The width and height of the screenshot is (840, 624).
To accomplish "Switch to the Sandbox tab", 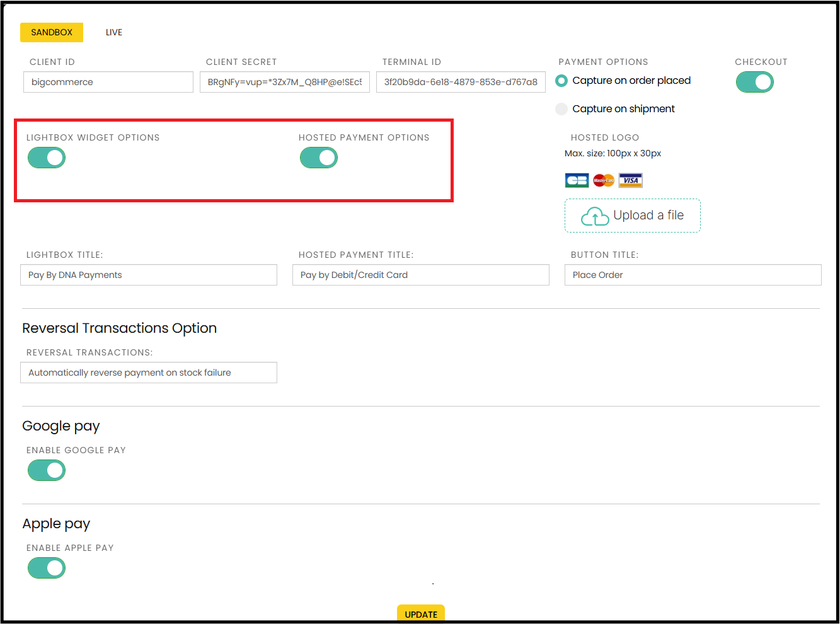I will click(x=52, y=32).
